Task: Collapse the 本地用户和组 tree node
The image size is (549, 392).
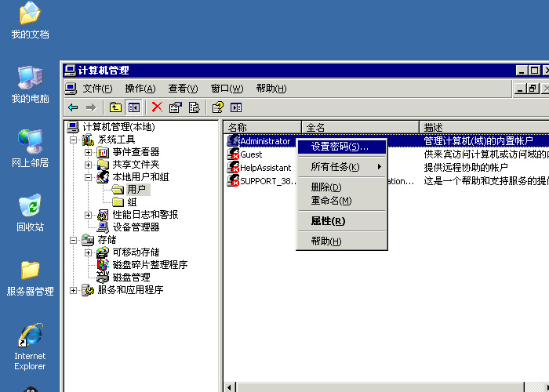Action: 88,177
